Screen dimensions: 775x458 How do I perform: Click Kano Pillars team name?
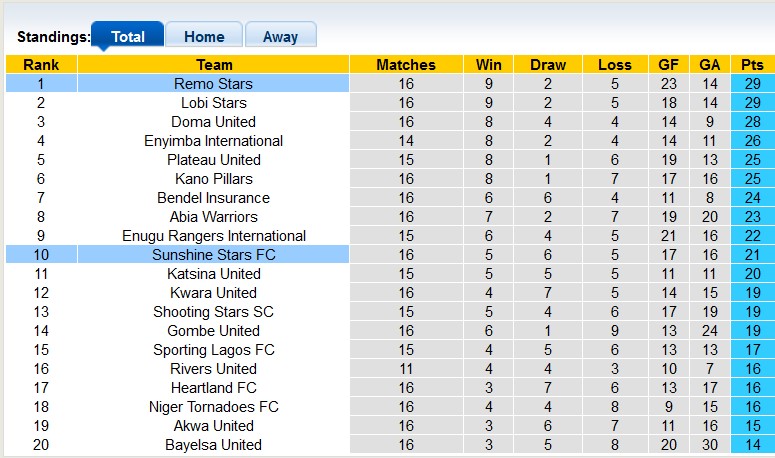coord(213,179)
